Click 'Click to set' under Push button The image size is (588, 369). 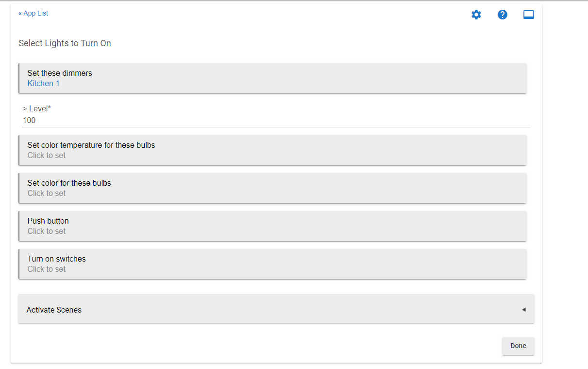pyautogui.click(x=46, y=231)
